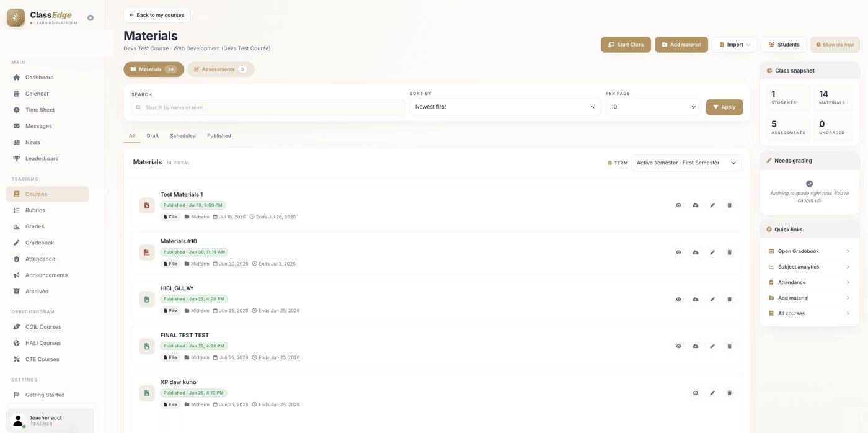Collapse the sidebar using the toggle icon
Screen dimensions: 868x433
pyautogui.click(x=91, y=18)
